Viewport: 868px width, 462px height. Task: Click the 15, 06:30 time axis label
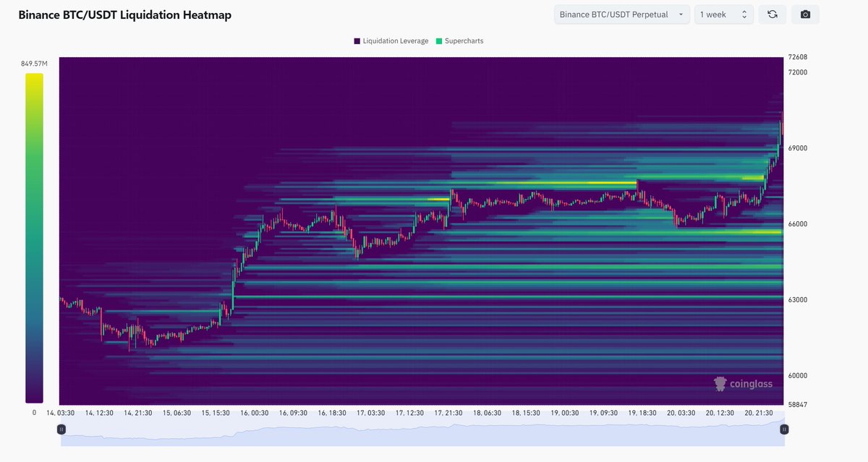(177, 413)
